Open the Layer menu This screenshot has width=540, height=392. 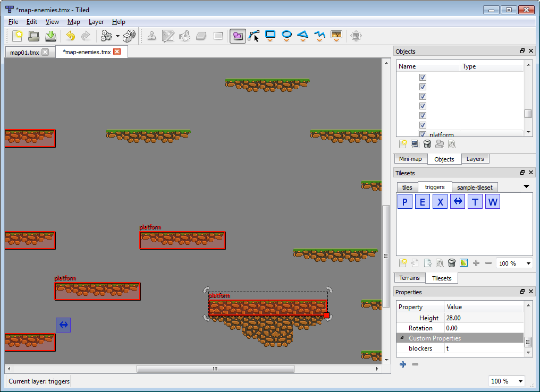pos(96,22)
